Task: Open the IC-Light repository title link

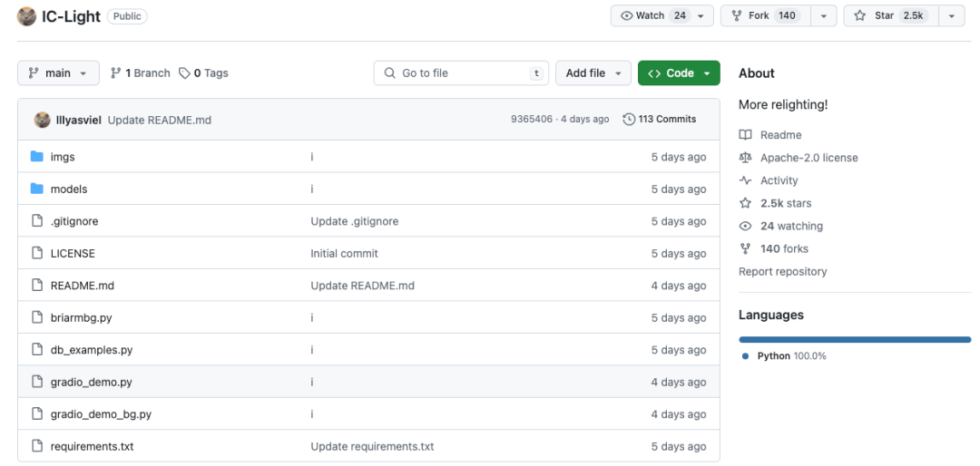Action: [71, 16]
